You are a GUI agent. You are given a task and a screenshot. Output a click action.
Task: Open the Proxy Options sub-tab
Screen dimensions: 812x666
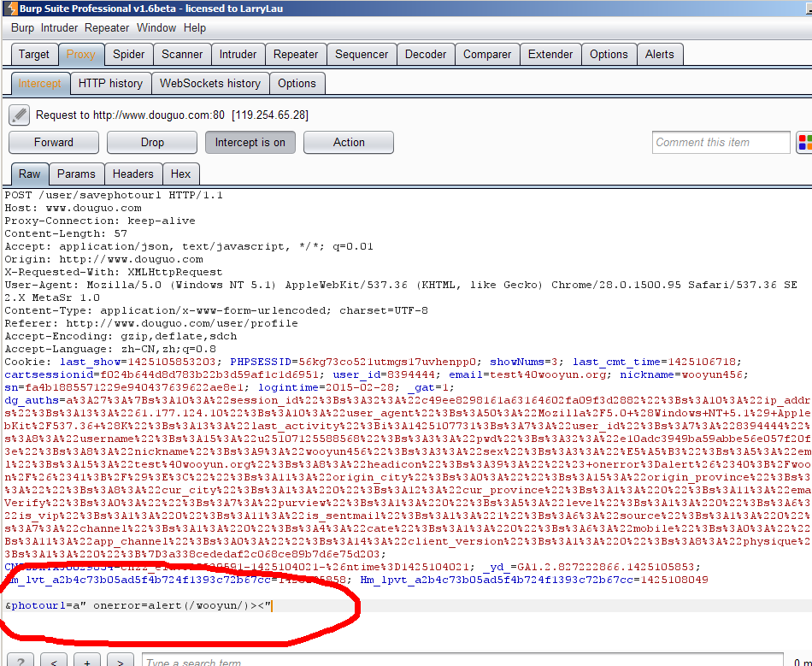pos(297,84)
